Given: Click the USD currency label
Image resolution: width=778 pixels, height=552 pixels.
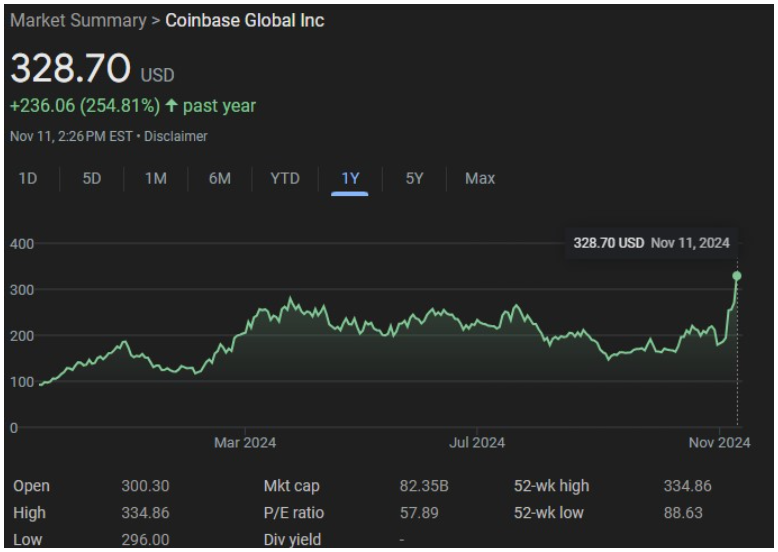Looking at the screenshot, I should tap(157, 75).
